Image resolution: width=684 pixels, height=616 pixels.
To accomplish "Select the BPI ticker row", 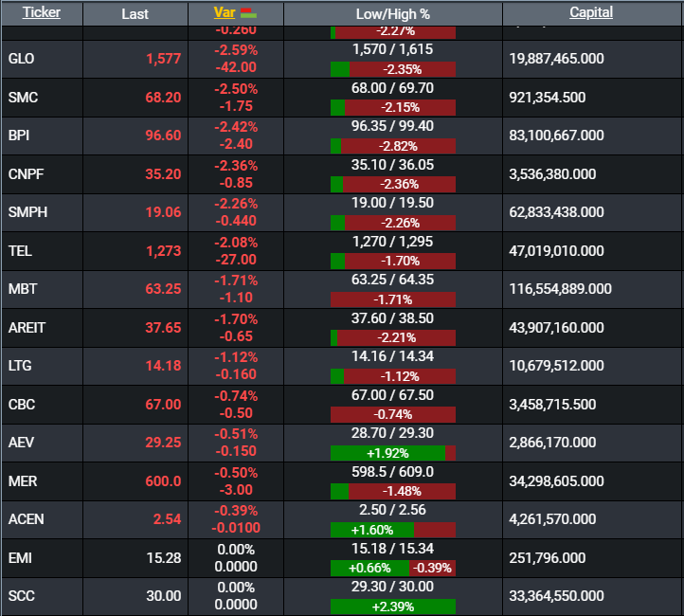I will point(342,136).
